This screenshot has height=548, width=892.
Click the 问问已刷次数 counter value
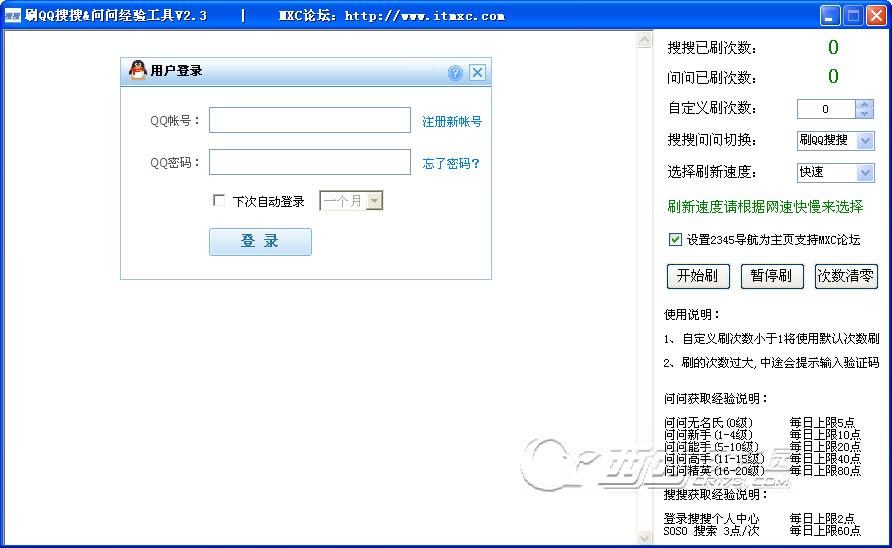(833, 76)
